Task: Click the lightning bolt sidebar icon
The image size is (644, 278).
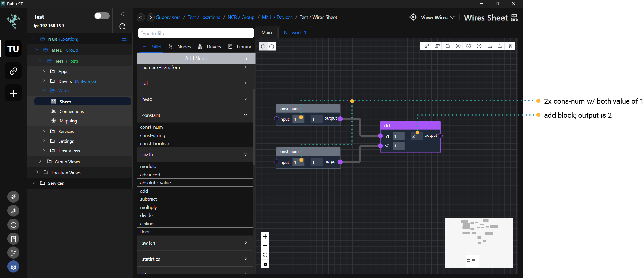Action: [x=13, y=197]
